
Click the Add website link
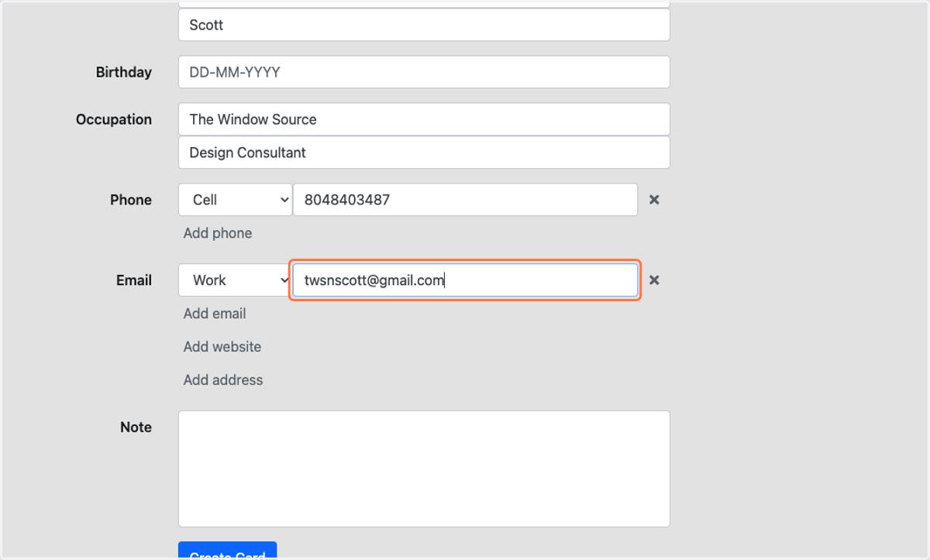[x=222, y=347]
